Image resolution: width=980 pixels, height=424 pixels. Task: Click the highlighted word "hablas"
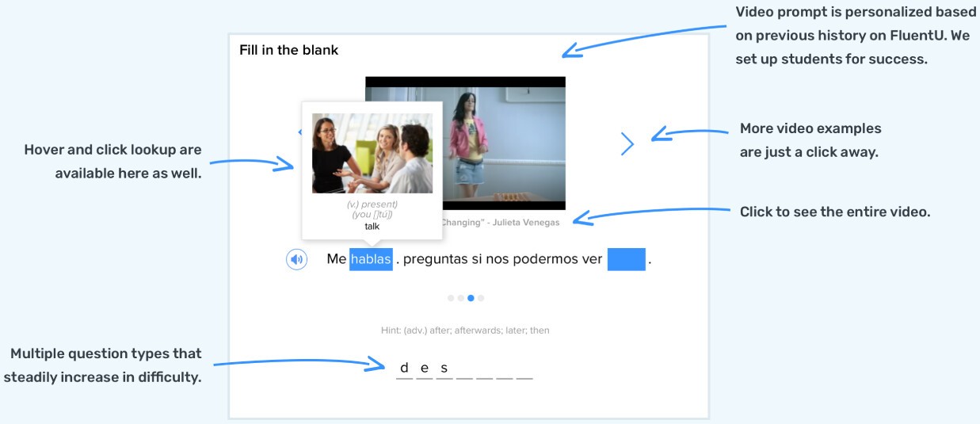pos(371,259)
